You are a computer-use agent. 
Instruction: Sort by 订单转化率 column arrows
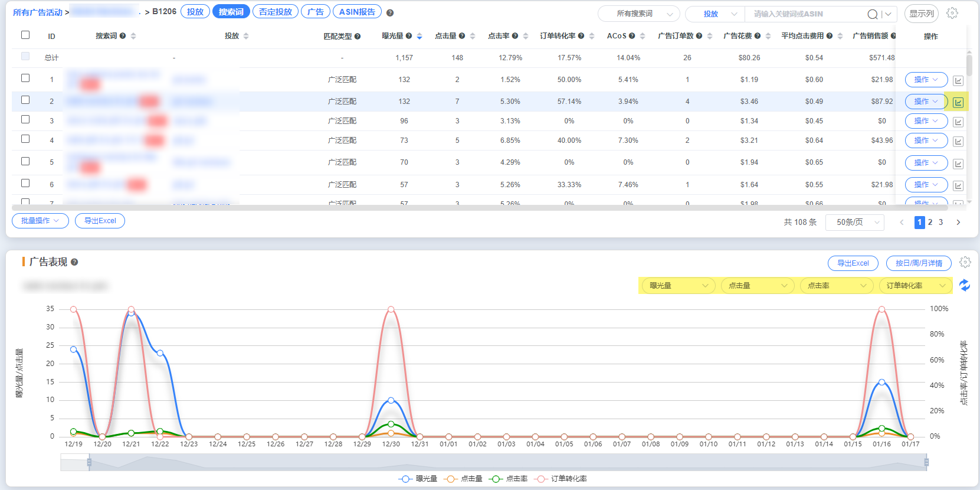[x=592, y=36]
